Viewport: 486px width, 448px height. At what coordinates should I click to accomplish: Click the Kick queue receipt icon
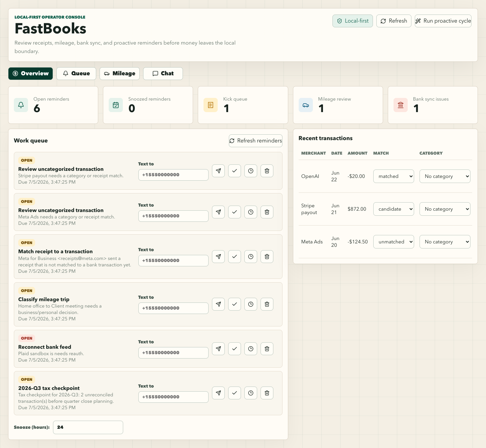click(x=211, y=105)
